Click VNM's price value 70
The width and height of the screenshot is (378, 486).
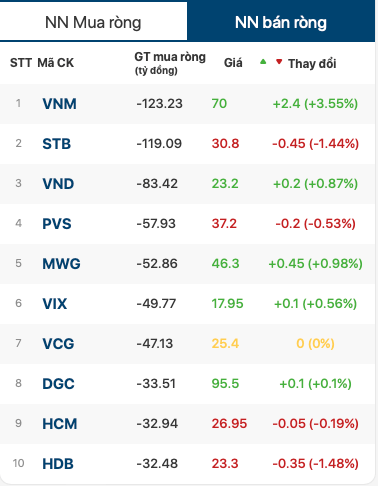click(x=219, y=104)
